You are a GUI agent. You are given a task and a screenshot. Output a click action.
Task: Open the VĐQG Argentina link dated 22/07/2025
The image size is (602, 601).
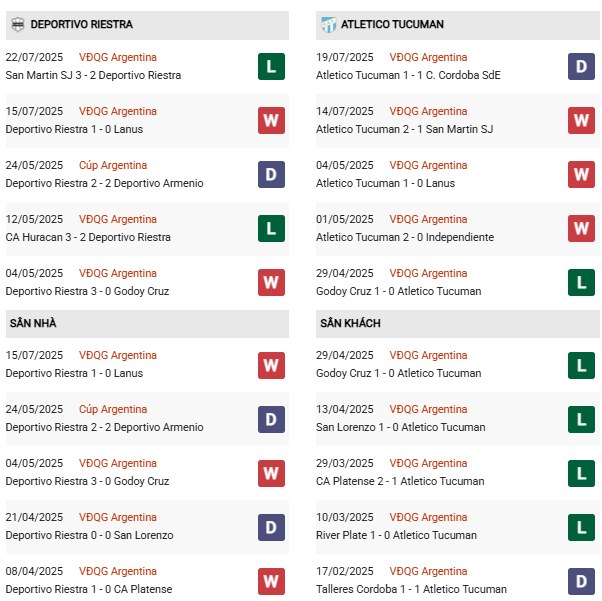[x=118, y=57]
